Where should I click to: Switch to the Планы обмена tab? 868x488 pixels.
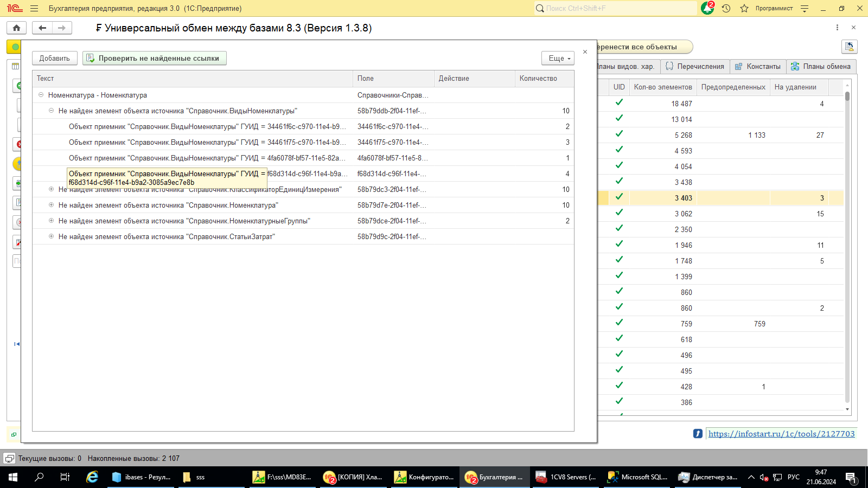point(821,66)
